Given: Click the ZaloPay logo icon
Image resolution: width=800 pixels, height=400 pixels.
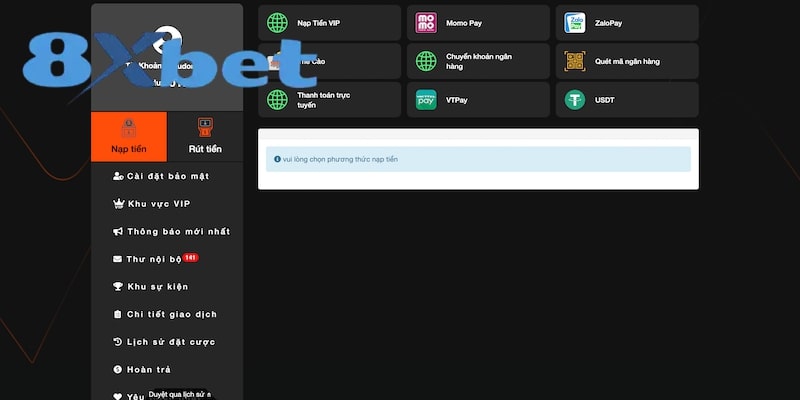Looking at the screenshot, I should click(574, 22).
